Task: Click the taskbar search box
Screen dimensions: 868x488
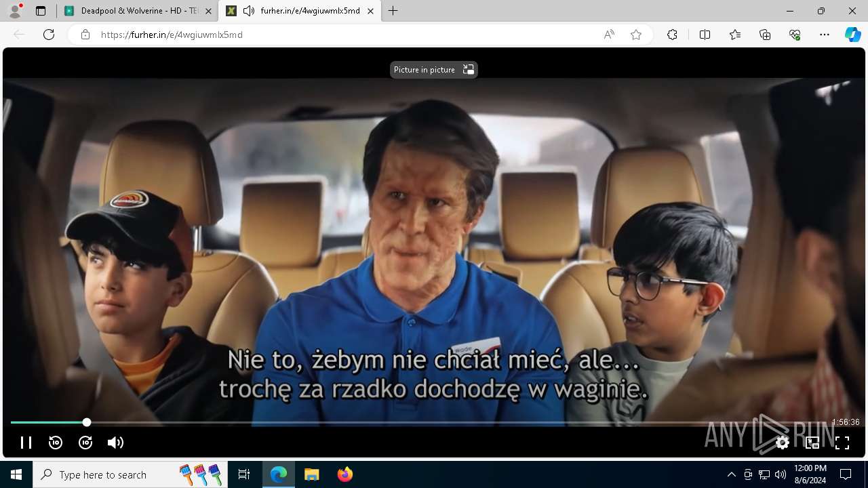Action: tap(129, 474)
